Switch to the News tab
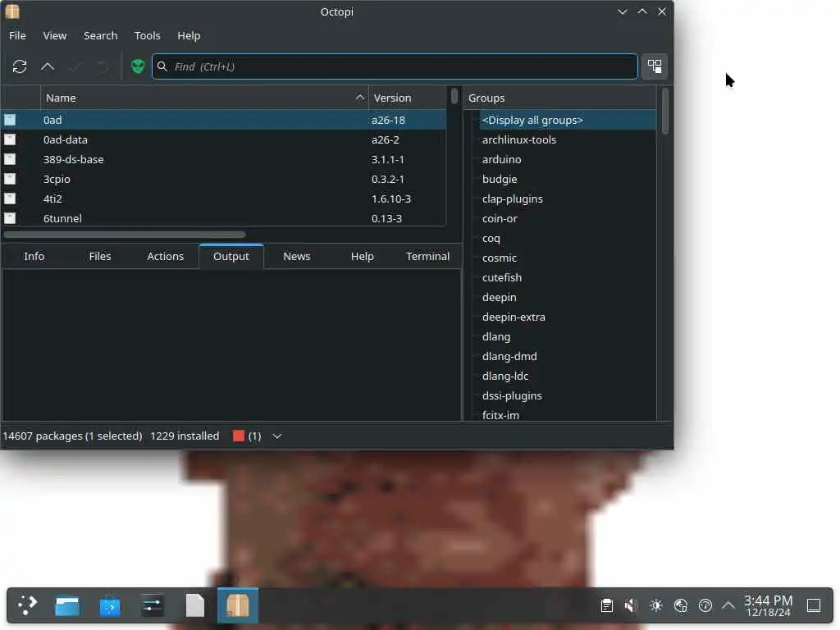The image size is (840, 630). pos(296,256)
